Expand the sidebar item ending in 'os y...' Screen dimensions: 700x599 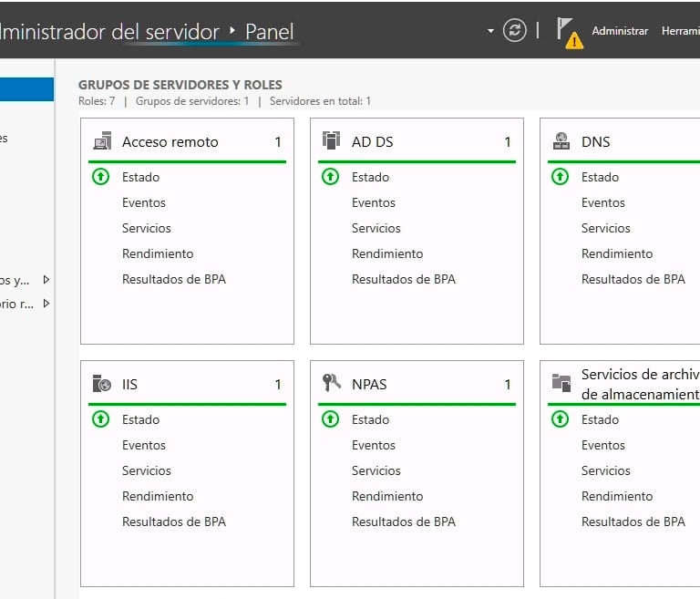click(46, 280)
